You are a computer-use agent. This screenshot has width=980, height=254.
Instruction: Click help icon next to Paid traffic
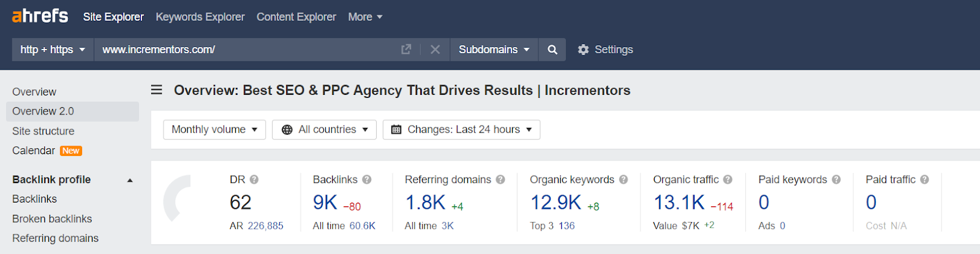click(924, 179)
